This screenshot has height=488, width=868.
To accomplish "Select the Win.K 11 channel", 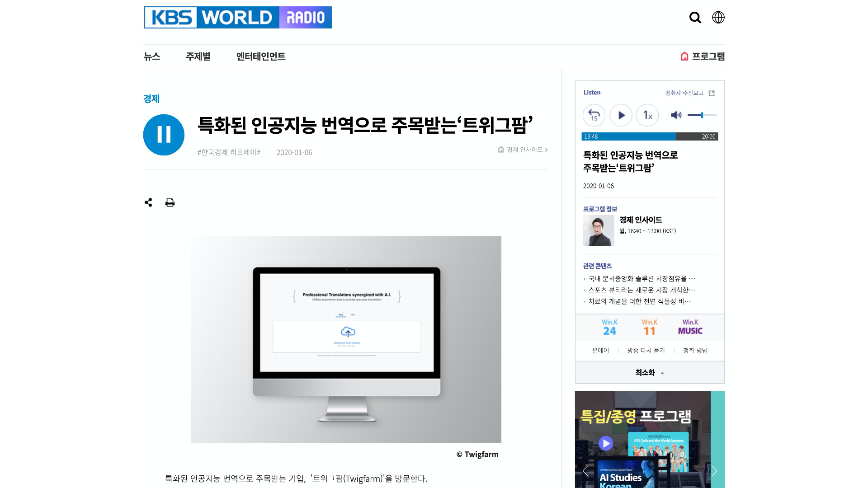I will [649, 328].
